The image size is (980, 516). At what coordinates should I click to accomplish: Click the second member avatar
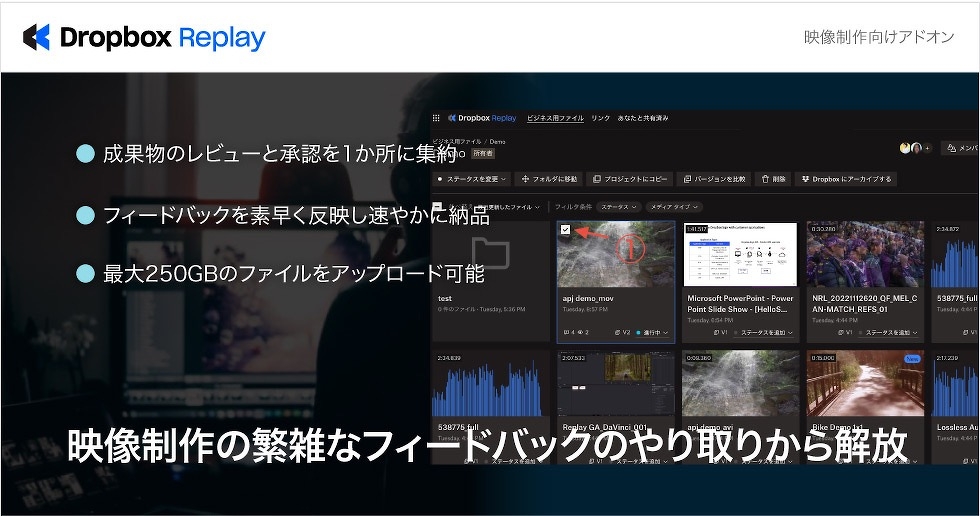pos(916,148)
